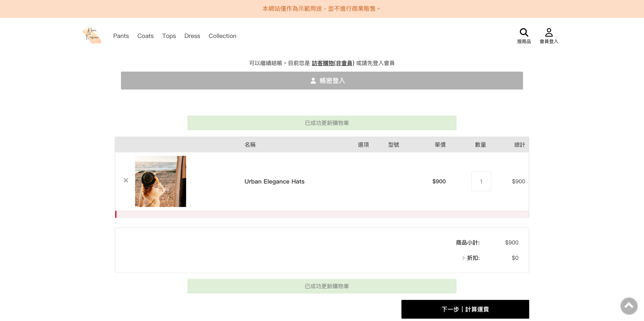644x321 pixels.
Task: Click the Warm Embrace logo
Action: tap(92, 35)
